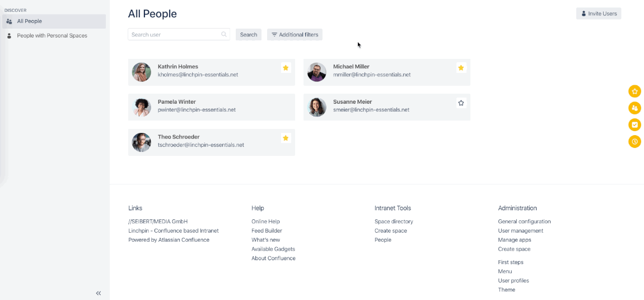This screenshot has height=300, width=644.
Task: Remove Michael Miller's favorite star
Action: (461, 68)
